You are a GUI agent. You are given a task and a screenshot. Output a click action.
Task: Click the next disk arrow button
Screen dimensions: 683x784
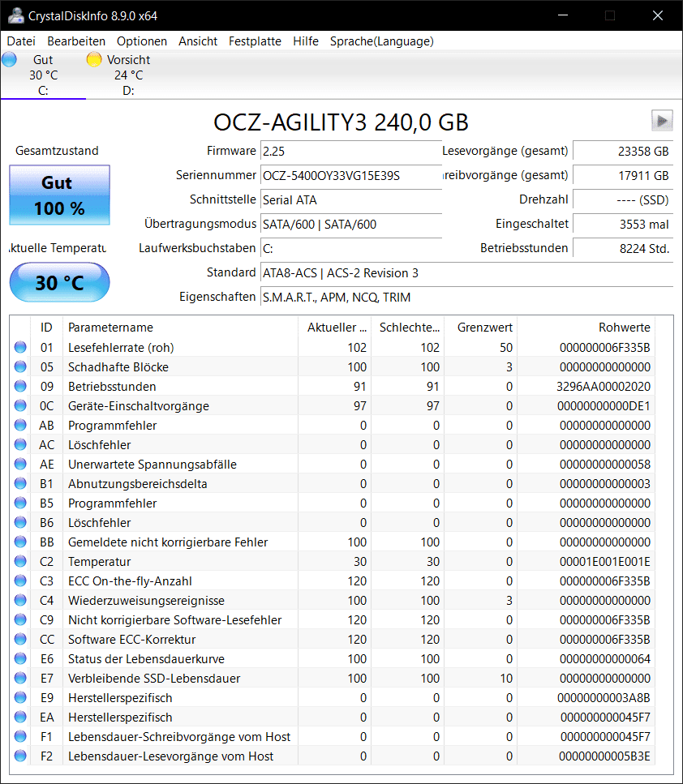661,121
